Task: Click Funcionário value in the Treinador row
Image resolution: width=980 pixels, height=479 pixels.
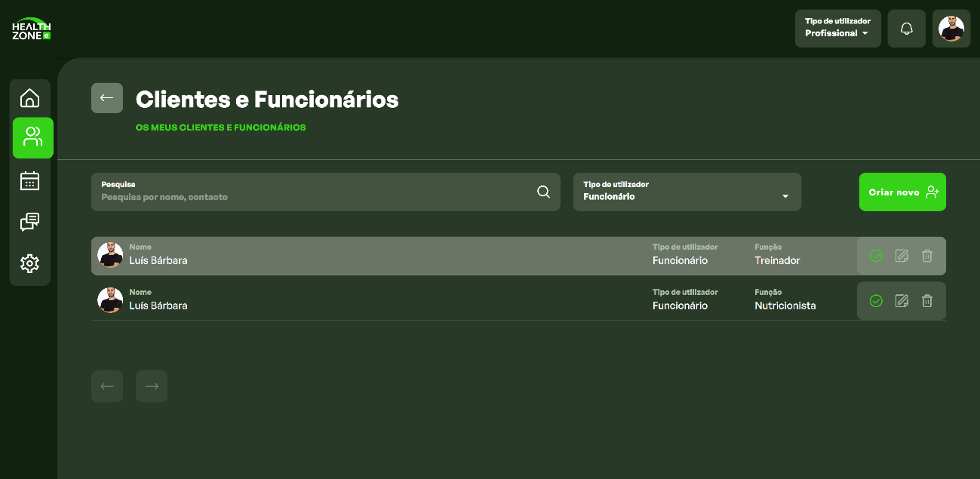Action: [x=680, y=260]
